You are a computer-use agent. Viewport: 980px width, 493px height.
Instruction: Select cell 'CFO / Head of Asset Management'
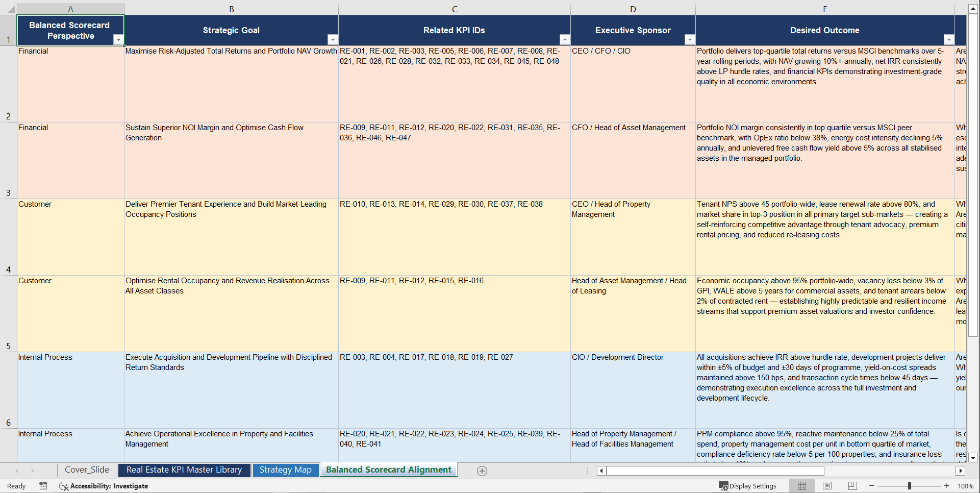[633, 161]
